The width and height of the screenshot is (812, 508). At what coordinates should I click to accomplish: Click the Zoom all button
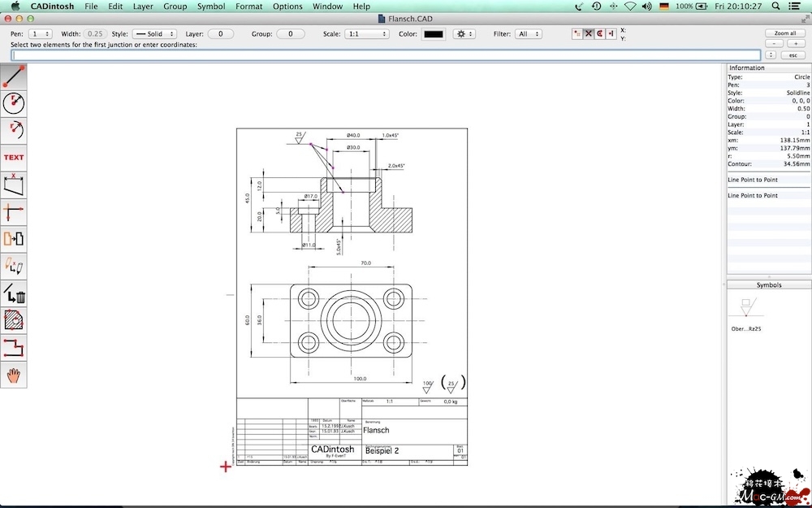pyautogui.click(x=785, y=33)
